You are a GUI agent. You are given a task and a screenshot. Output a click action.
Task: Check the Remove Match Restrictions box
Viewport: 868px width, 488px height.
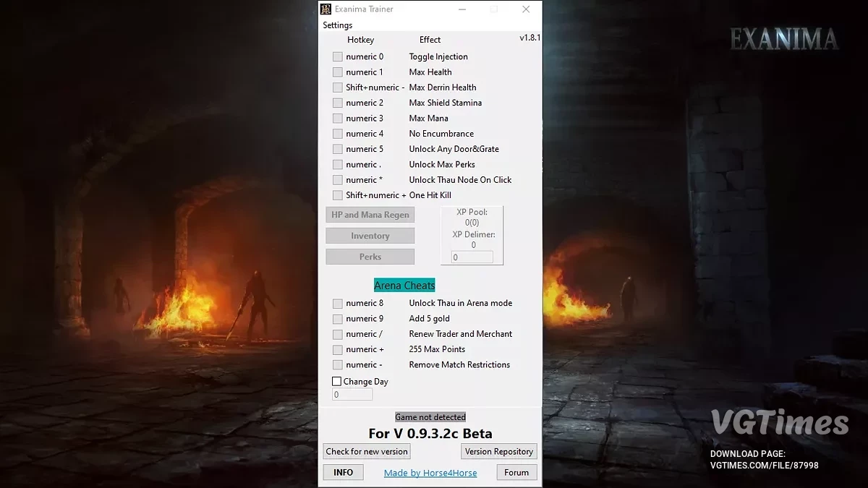pos(337,364)
